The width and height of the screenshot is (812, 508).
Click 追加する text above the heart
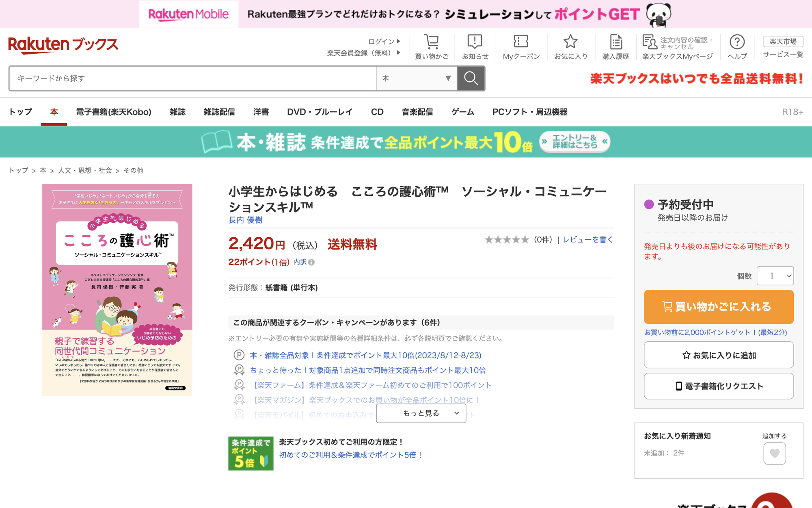point(774,436)
